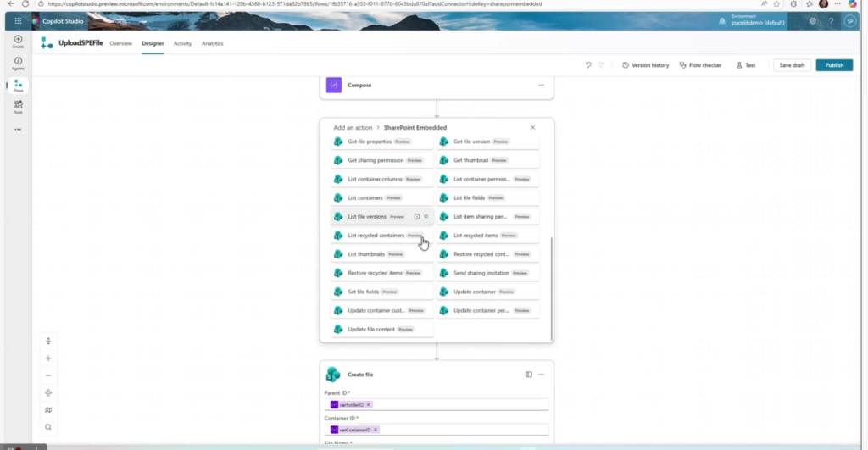
Task: Publish the flow
Action: [x=834, y=65]
